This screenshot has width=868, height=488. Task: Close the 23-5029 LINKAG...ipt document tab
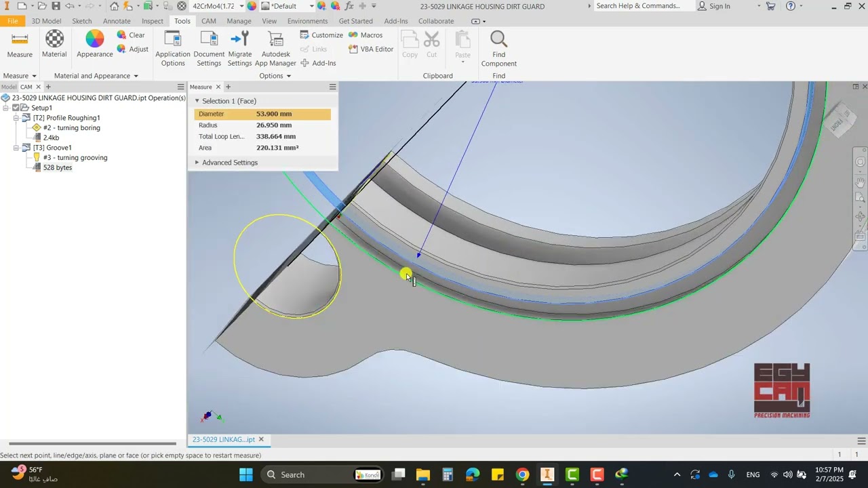click(x=261, y=439)
